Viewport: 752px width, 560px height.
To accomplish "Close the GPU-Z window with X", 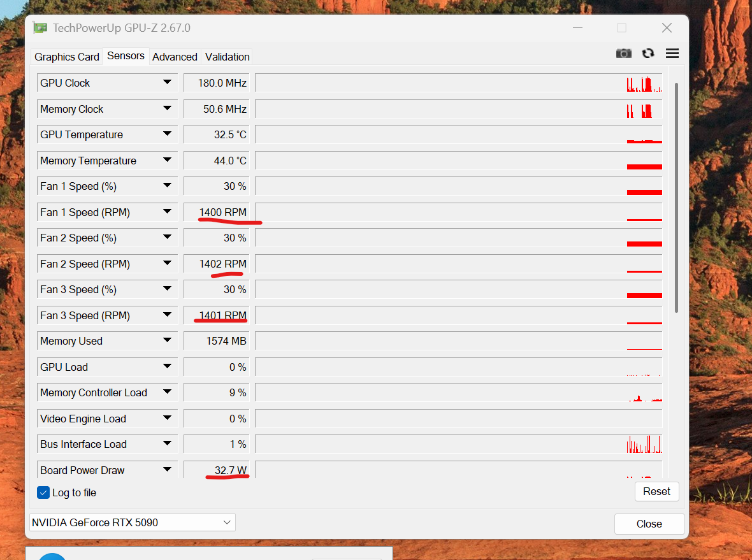I will [x=667, y=28].
